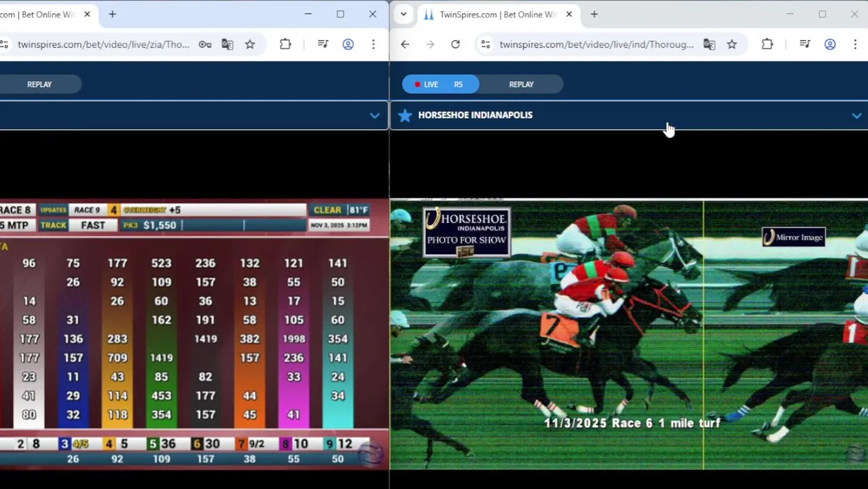The height and width of the screenshot is (489, 868).
Task: Open the Chrome menu dots in the left window
Action: [x=373, y=44]
